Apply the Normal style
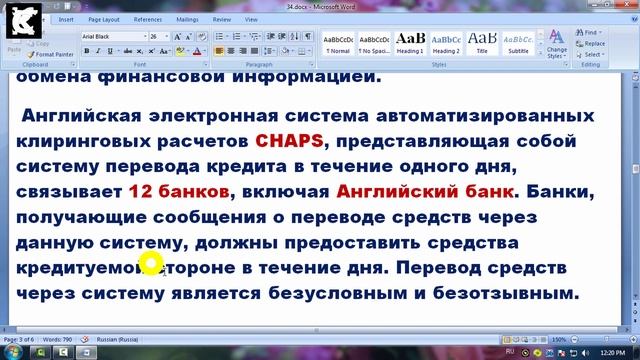This screenshot has width=640, height=360. click(338, 44)
